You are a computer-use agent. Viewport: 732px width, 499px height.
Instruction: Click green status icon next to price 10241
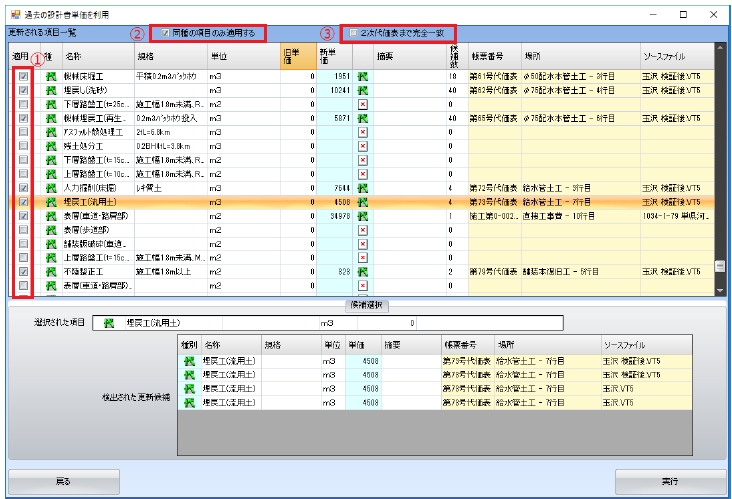click(x=362, y=89)
